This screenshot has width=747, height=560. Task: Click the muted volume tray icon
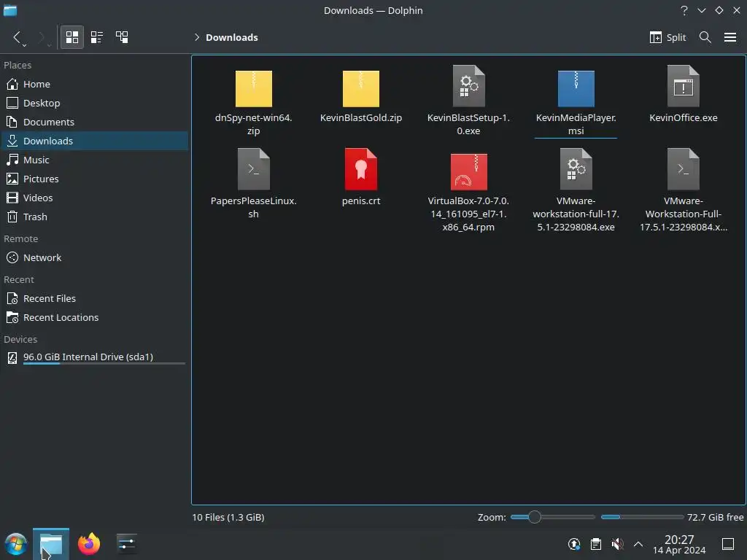617,544
